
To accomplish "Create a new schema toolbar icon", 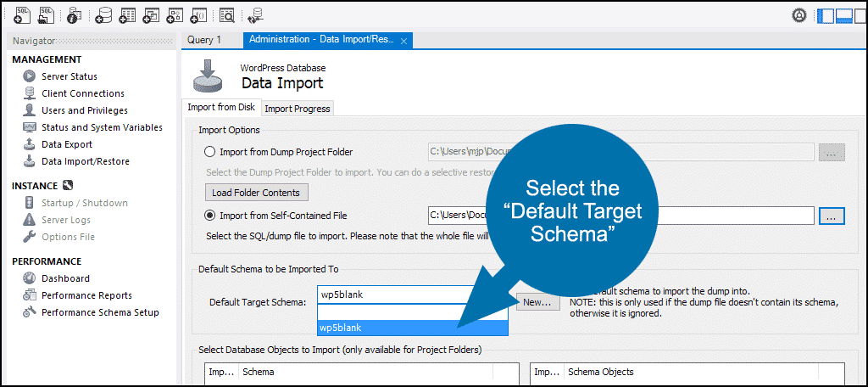I will [x=103, y=15].
